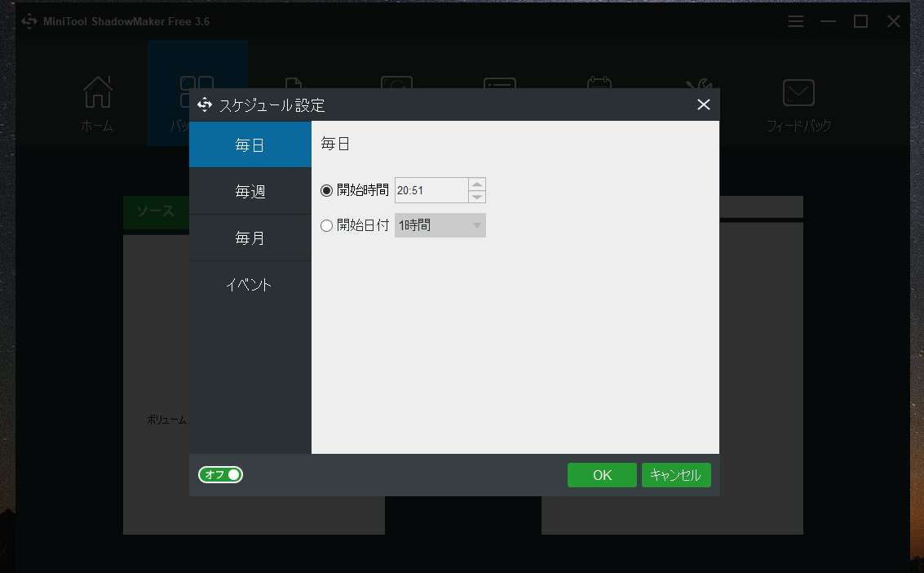
Task: Confirm schedule settings with OK
Action: [602, 475]
